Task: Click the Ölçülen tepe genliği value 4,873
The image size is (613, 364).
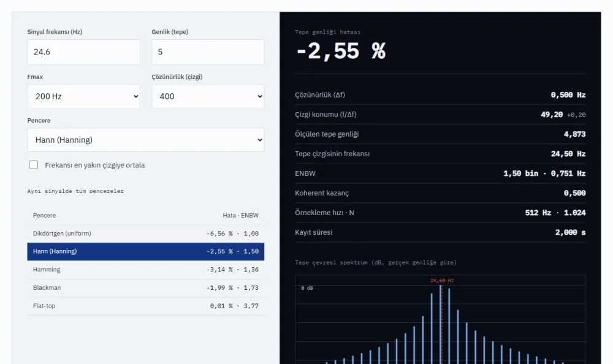Action: (574, 134)
